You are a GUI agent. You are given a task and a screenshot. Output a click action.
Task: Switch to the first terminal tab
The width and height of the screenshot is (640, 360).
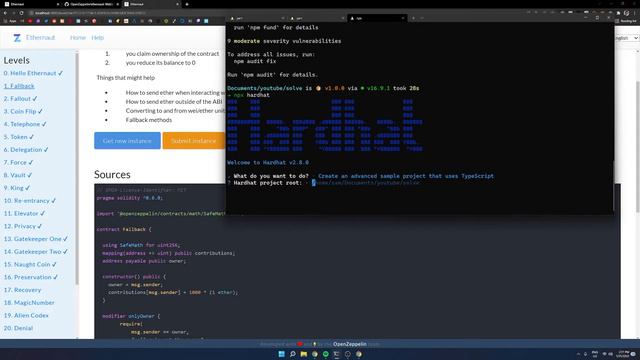click(x=256, y=18)
